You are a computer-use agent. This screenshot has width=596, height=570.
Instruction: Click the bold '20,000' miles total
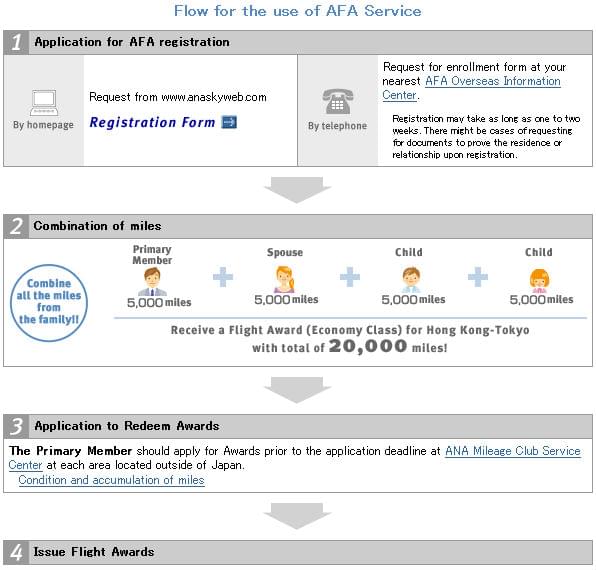click(x=368, y=346)
